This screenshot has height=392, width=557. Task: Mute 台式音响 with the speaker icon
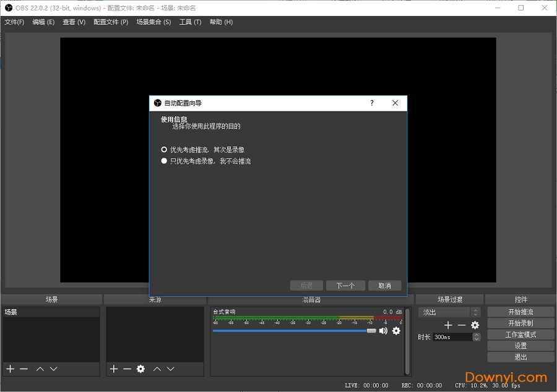[384, 331]
